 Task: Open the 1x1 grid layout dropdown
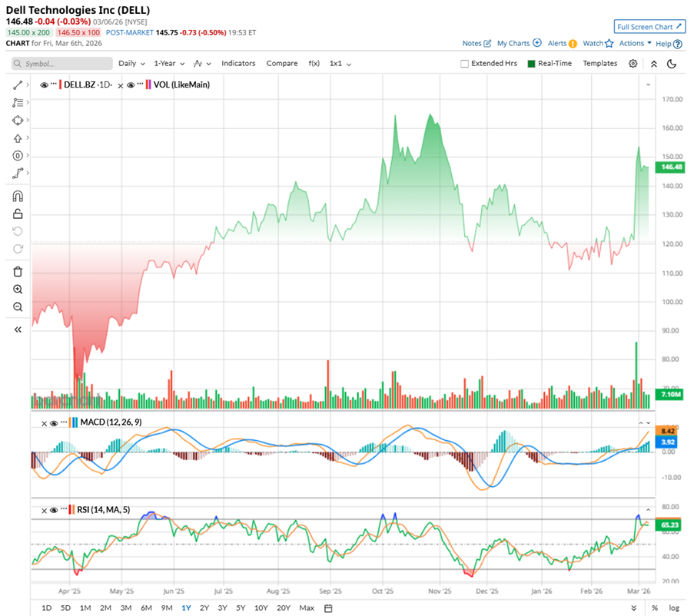click(340, 64)
